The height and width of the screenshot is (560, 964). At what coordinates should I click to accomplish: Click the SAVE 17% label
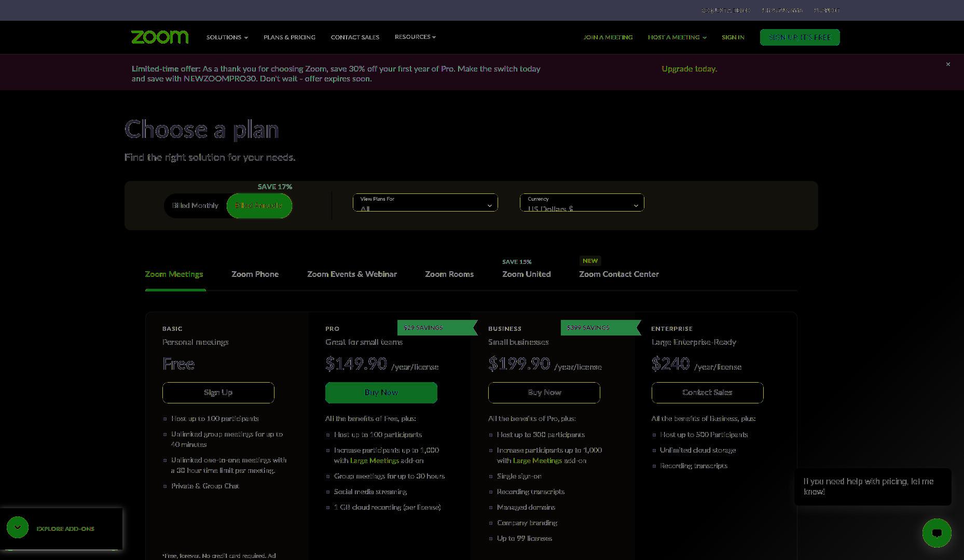pos(275,187)
